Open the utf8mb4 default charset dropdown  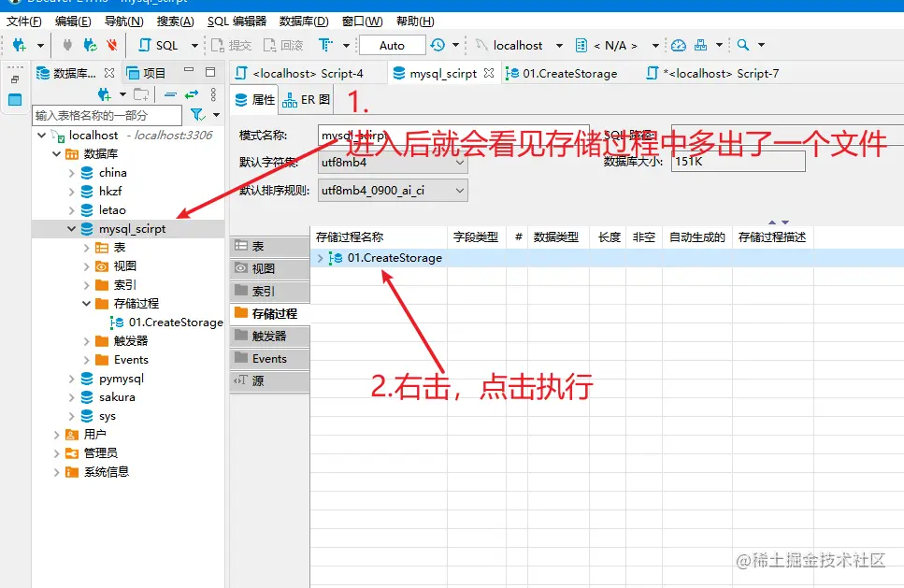(x=393, y=163)
